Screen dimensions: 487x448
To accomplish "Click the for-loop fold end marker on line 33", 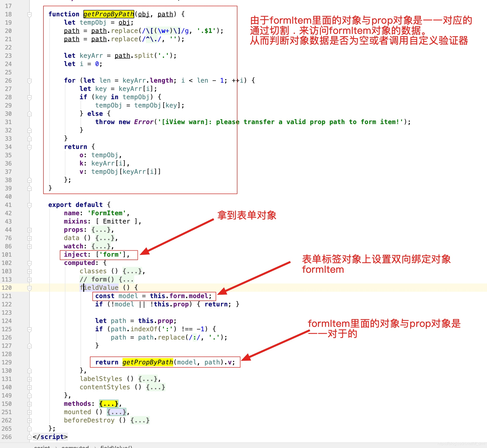I will [30, 139].
